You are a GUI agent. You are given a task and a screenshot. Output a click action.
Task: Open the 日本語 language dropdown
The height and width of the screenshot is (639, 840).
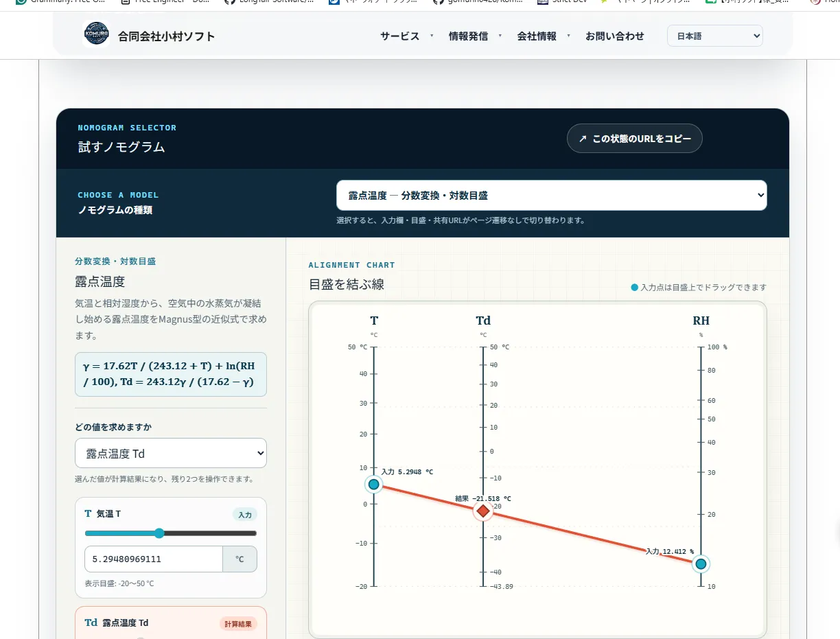(x=715, y=36)
